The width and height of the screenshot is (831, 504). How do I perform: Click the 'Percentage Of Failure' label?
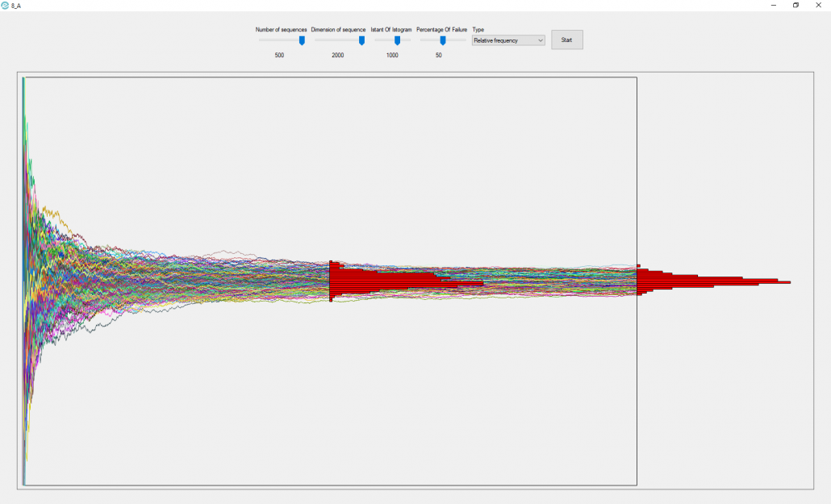pyautogui.click(x=441, y=30)
